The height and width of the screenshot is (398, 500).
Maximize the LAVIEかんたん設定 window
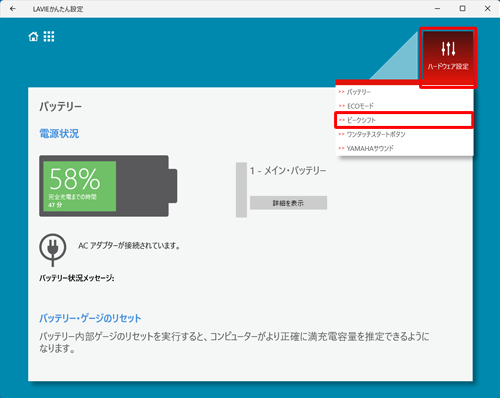pos(463,9)
